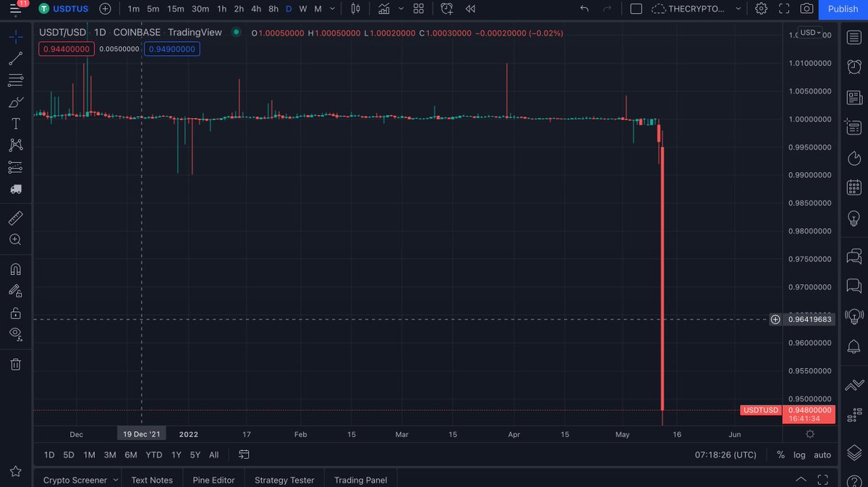The width and height of the screenshot is (868, 487).
Task: Open the USD currency dropdown on price axis
Action: [x=809, y=33]
